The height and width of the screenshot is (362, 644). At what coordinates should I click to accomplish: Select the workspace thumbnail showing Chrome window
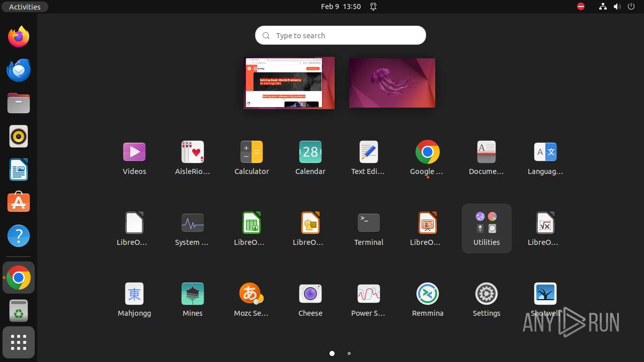click(289, 83)
